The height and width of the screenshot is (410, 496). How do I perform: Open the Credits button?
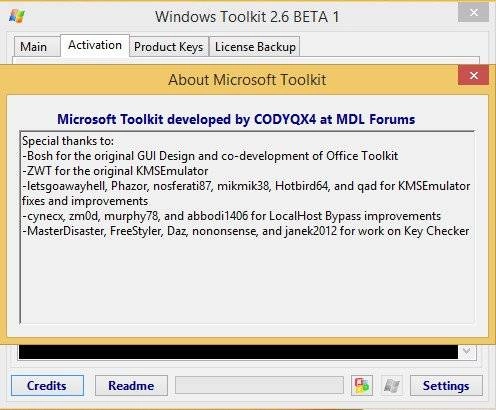[47, 386]
